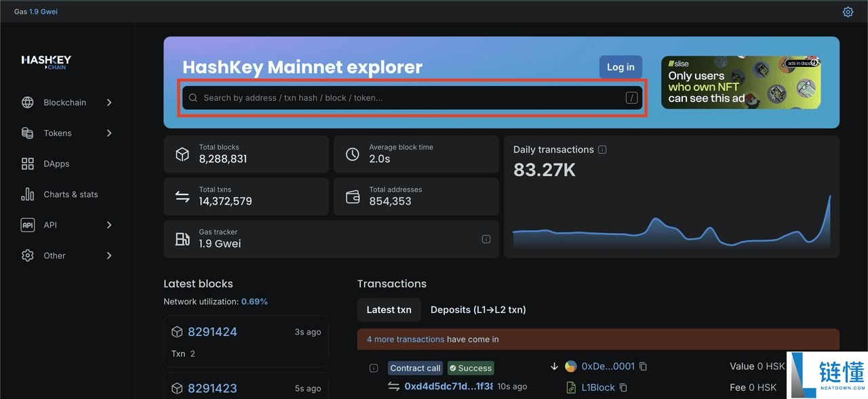
Task: Switch to Deposits (L1→L2 txn) tab
Action: [x=478, y=310]
